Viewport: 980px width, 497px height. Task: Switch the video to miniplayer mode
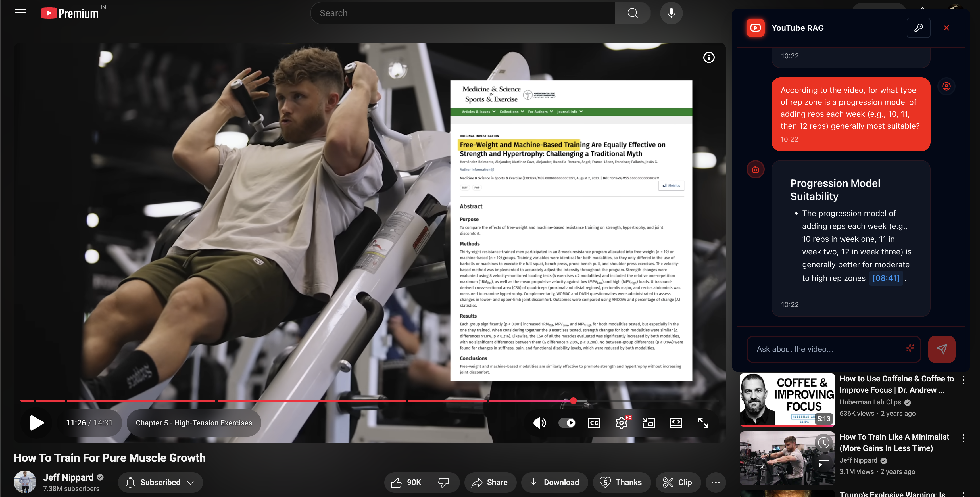[x=649, y=423]
